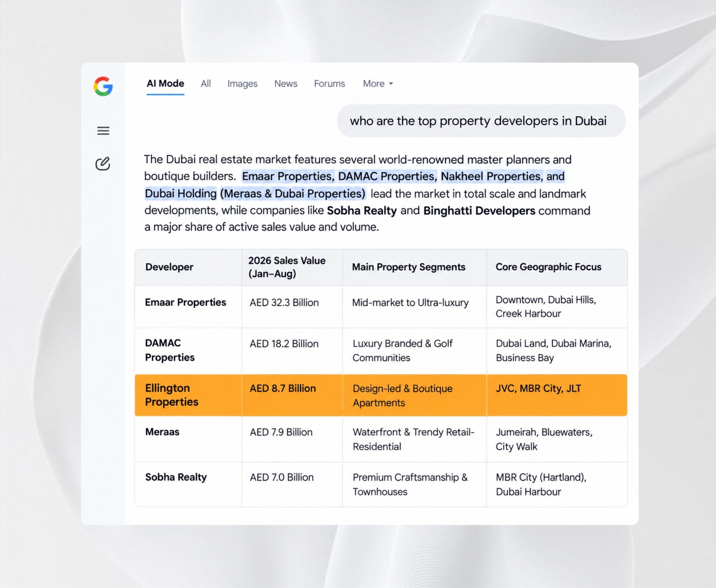Open the hamburger menu in sidebar
The width and height of the screenshot is (716, 588).
[103, 131]
